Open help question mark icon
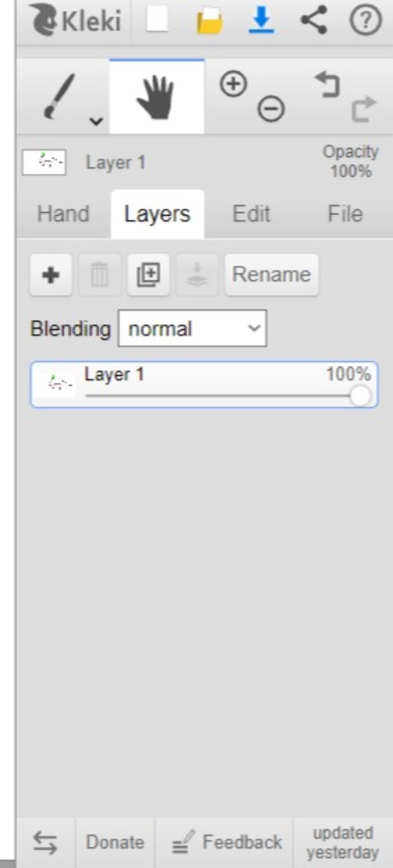The width and height of the screenshot is (393, 868). (x=366, y=20)
